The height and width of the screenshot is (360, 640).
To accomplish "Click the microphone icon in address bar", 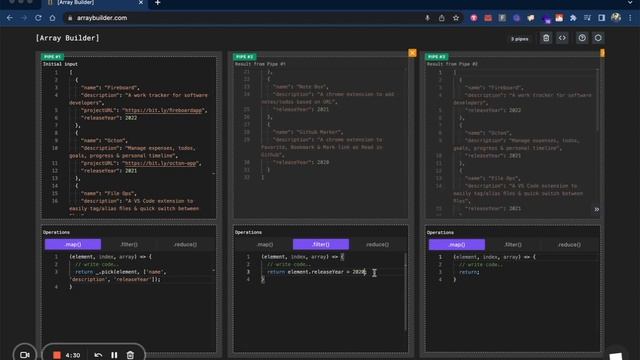I will pyautogui.click(x=427, y=18).
